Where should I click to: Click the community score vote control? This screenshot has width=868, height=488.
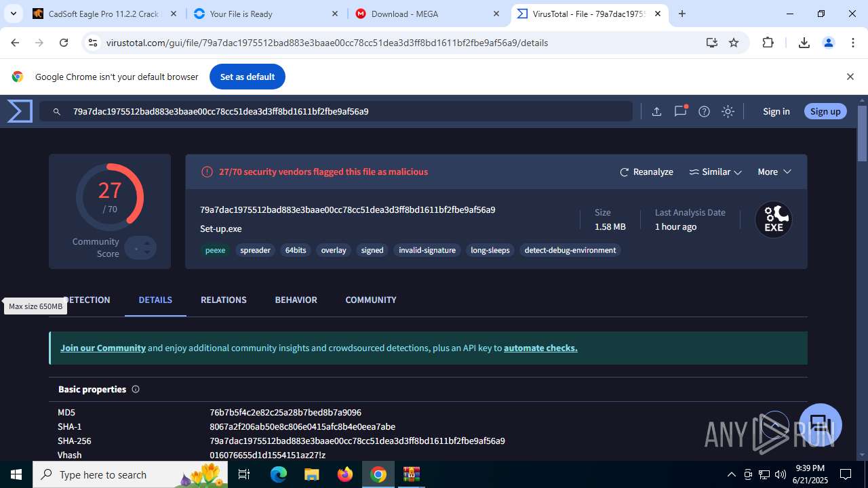pos(140,248)
